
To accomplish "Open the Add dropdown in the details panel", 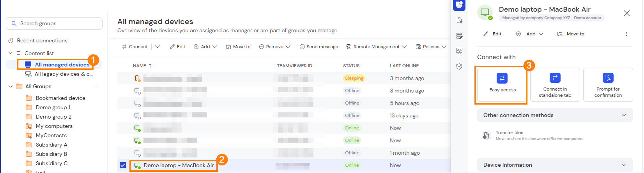I will (x=530, y=34).
